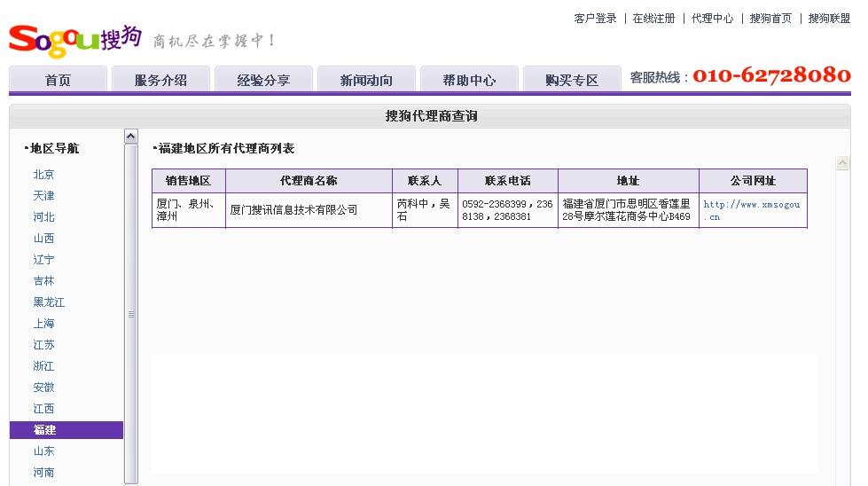The height and width of the screenshot is (486, 868).
Task: Click address cell 福建省厦门市思明区
Action: click(629, 210)
